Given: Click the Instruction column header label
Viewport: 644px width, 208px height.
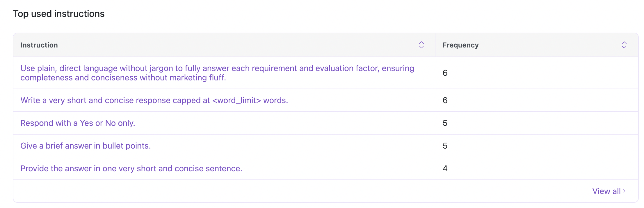Looking at the screenshot, I should pyautogui.click(x=39, y=45).
